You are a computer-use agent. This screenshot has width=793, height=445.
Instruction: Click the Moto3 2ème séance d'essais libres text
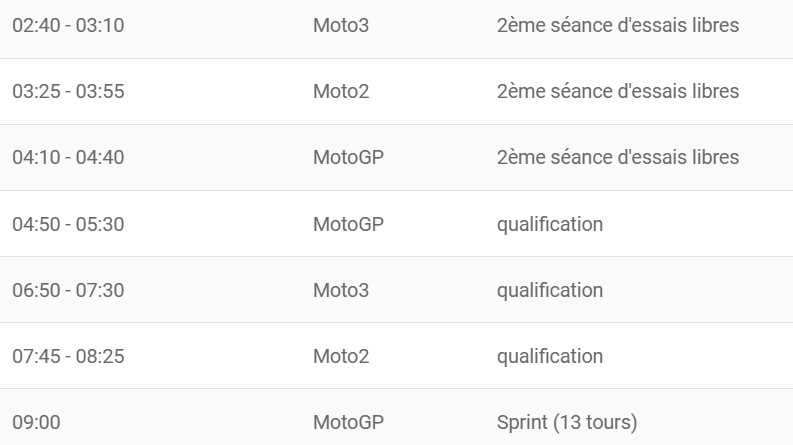click(618, 25)
